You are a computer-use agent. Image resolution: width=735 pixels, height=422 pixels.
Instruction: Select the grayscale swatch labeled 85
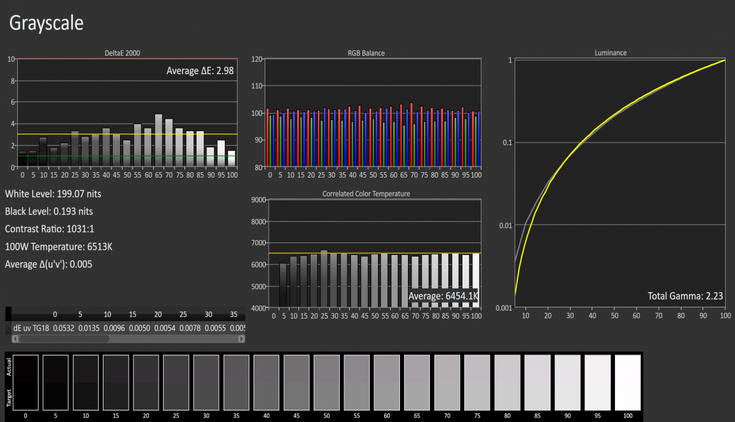[x=537, y=383]
